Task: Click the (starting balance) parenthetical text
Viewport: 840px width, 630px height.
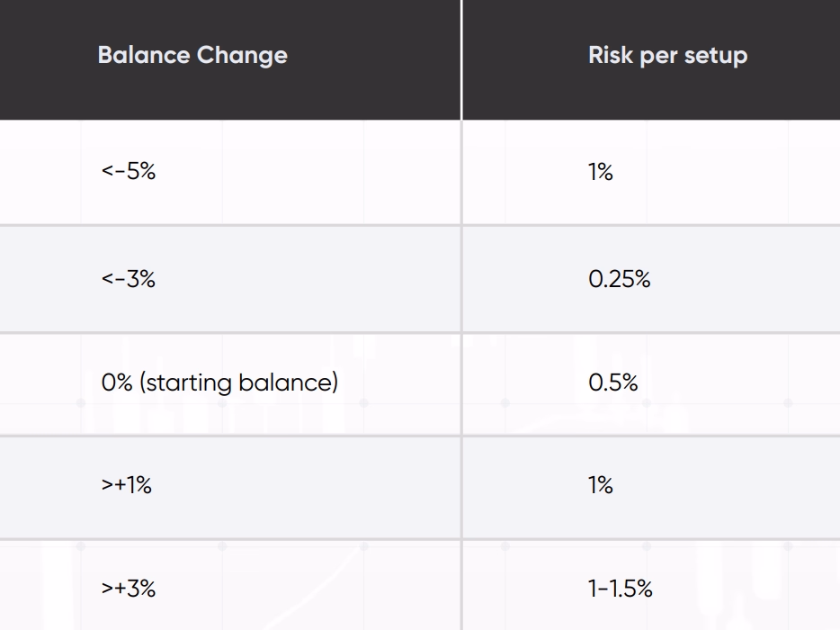Action: coord(238,382)
